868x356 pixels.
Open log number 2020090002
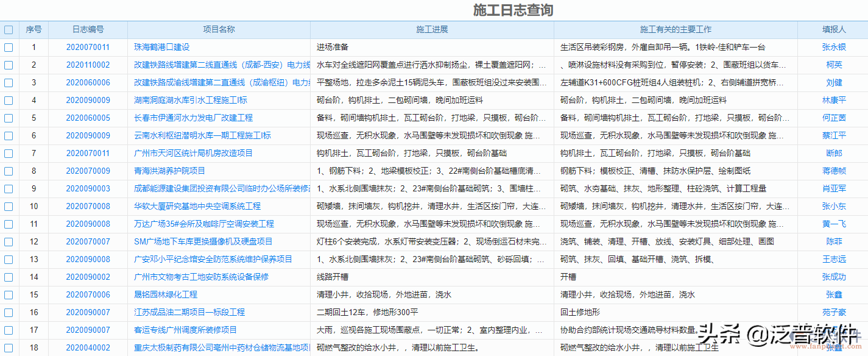(x=88, y=277)
